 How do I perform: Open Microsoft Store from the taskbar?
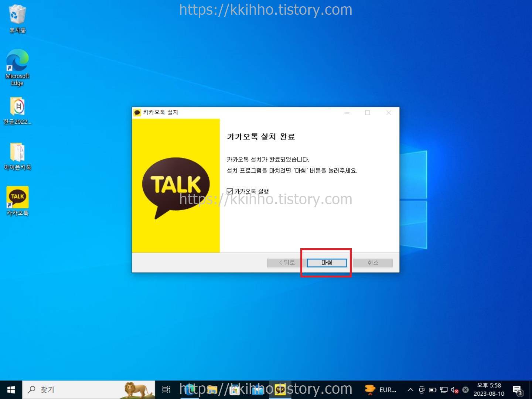tap(235, 390)
